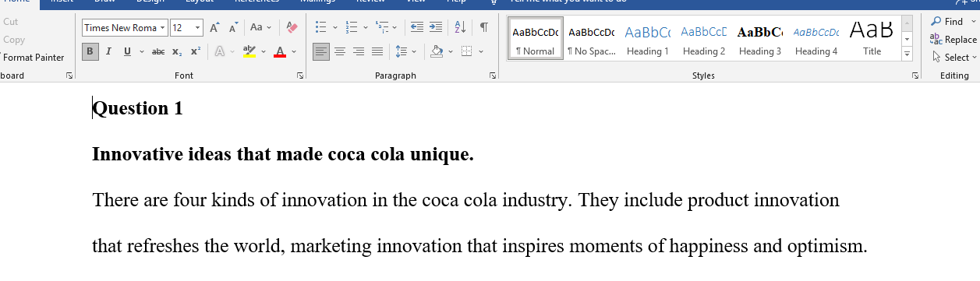Align text left icon
The width and height of the screenshot is (980, 281).
(x=321, y=51)
